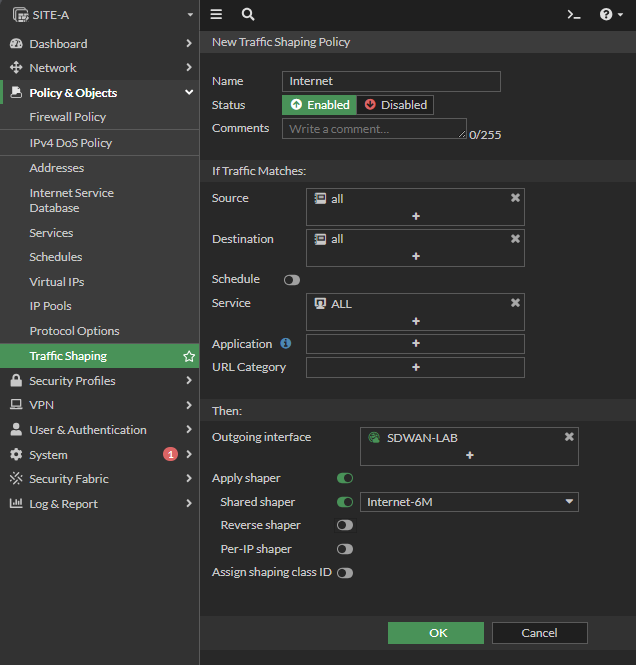636x665 pixels.
Task: Click the OK button
Action: (x=435, y=633)
